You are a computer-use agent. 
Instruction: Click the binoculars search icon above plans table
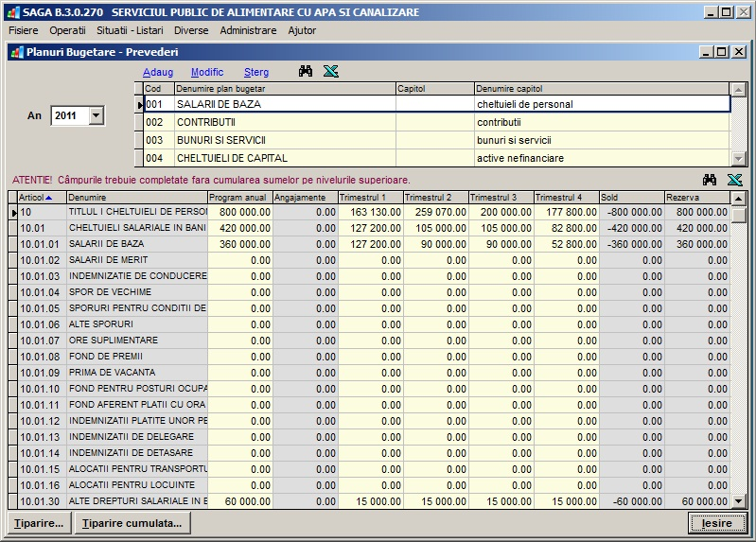[306, 72]
